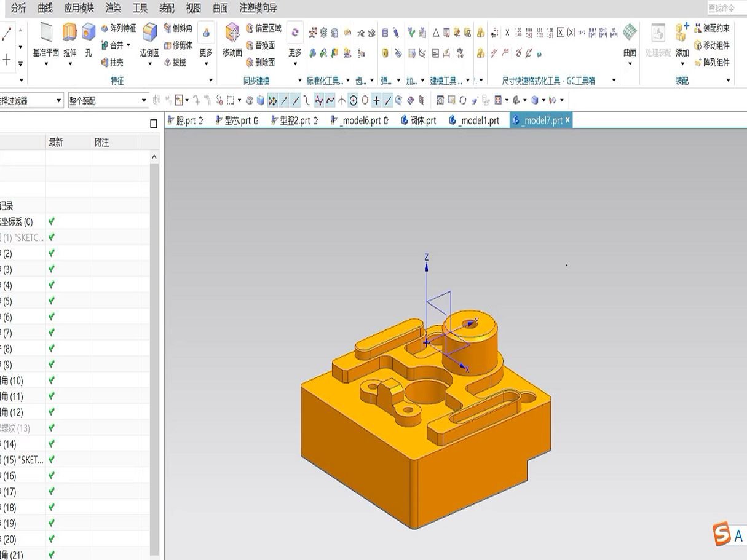Open the 合并 dropdown arrow
747x560 pixels.
(x=128, y=45)
